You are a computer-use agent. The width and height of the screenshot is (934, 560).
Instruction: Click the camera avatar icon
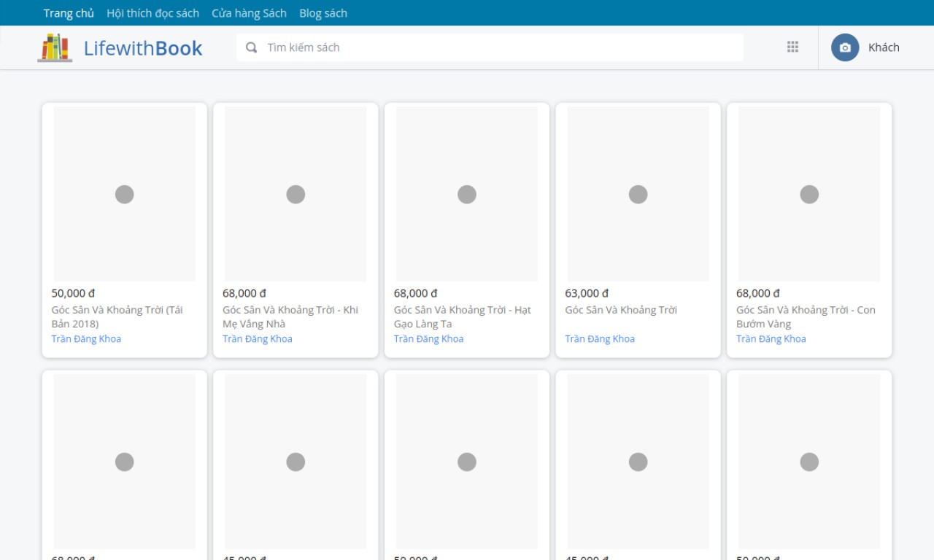[845, 47]
